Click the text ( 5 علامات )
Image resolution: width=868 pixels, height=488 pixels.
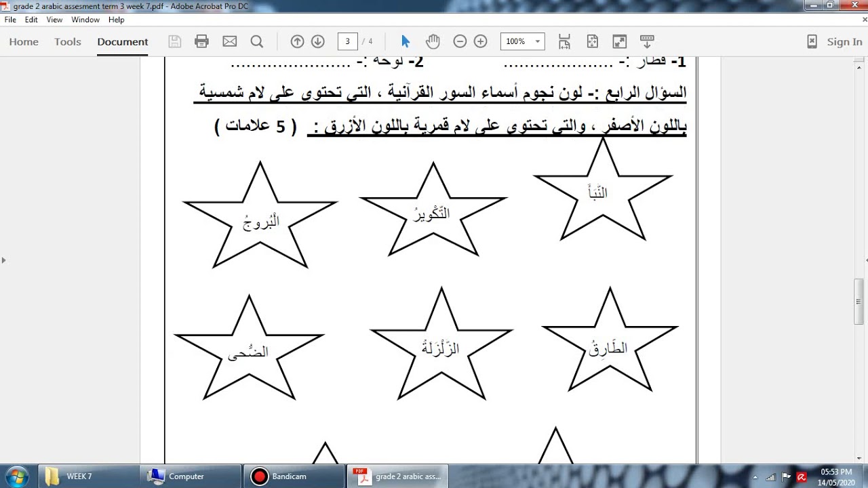click(x=256, y=127)
